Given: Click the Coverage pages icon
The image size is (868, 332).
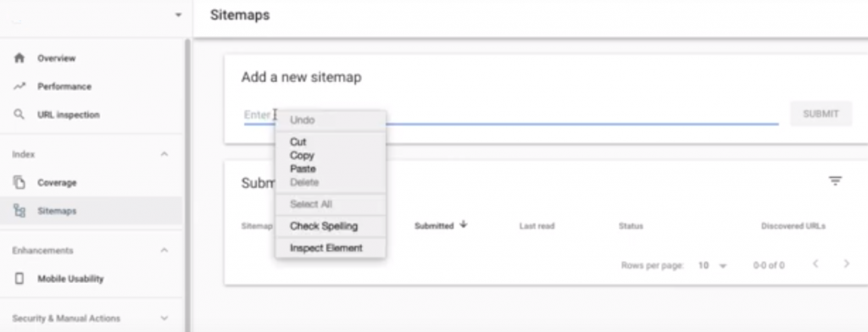Looking at the screenshot, I should point(19,183).
